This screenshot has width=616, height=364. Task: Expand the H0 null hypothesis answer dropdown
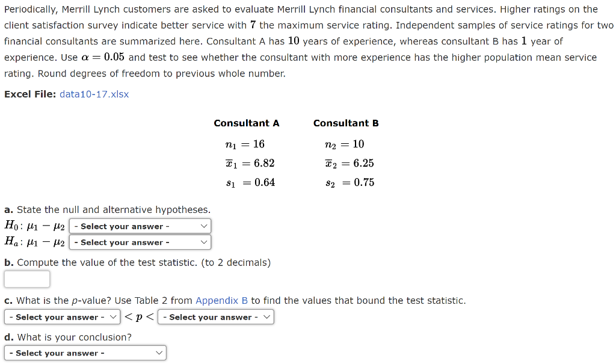(140, 226)
